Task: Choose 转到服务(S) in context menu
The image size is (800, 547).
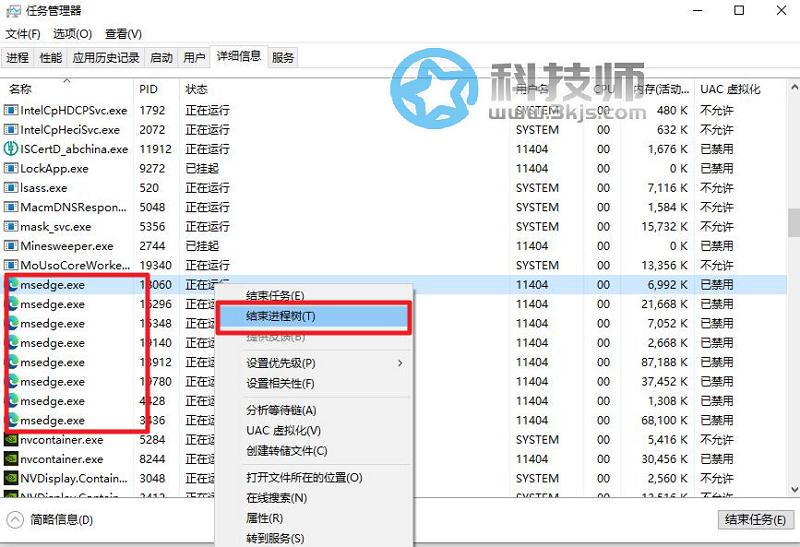Action: [276, 538]
